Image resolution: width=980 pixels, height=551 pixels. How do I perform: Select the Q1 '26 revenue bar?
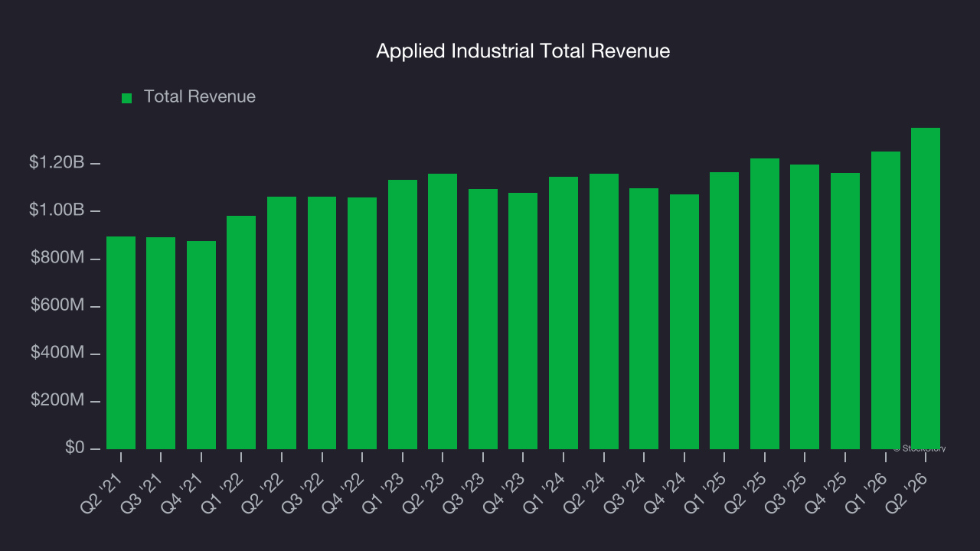coord(886,300)
